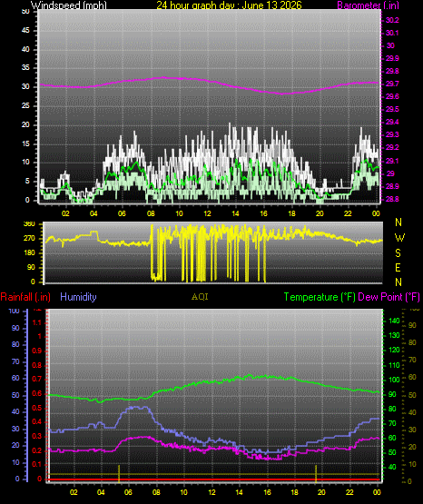Screen dimensions: 423x504
Task: Click "35" on the windspeed axis
Action: 25,68
